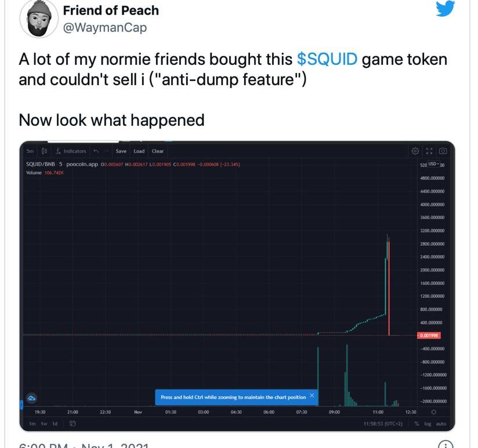478x448 pixels.
Task: Open the $SQUID cashtag link
Action: (x=327, y=59)
